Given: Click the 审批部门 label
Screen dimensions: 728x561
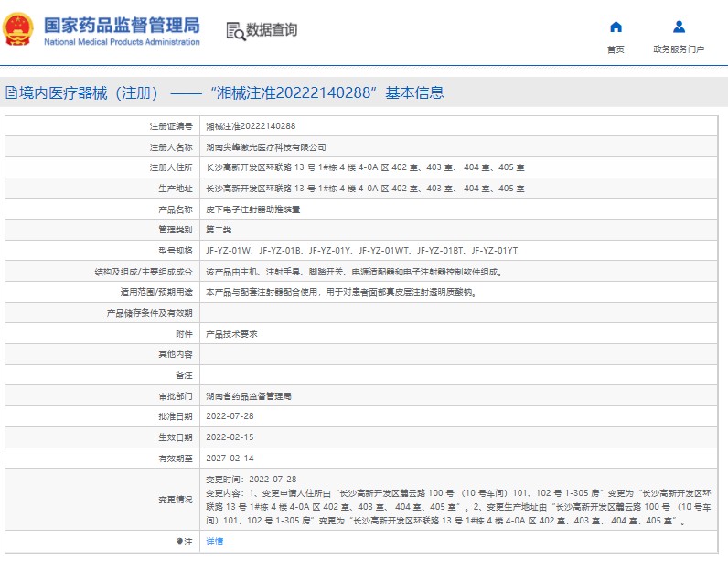Looking at the screenshot, I should tap(175, 396).
